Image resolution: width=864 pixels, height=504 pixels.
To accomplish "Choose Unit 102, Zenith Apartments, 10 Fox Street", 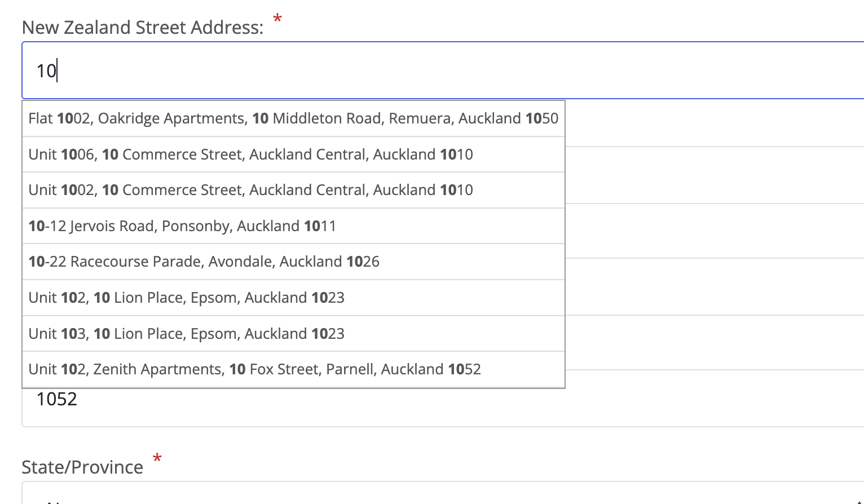I will click(x=293, y=369).
